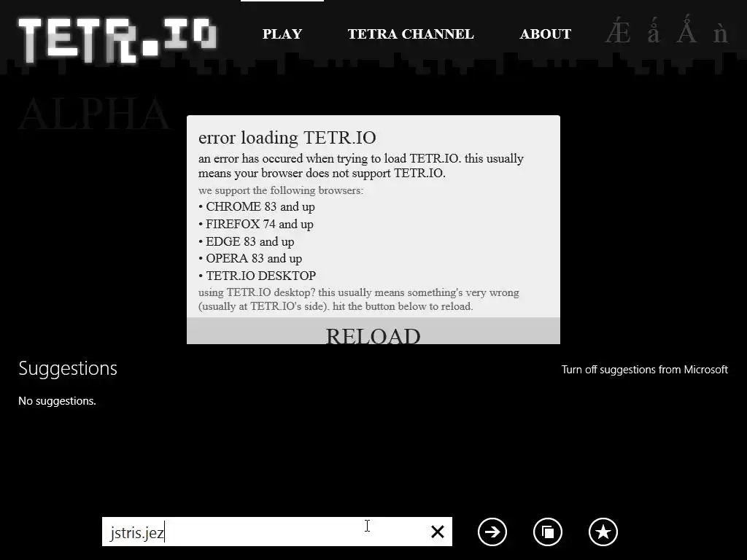Click the 'error loading TETR.IO' heading
Screen dimensions: 747x560
287,138
